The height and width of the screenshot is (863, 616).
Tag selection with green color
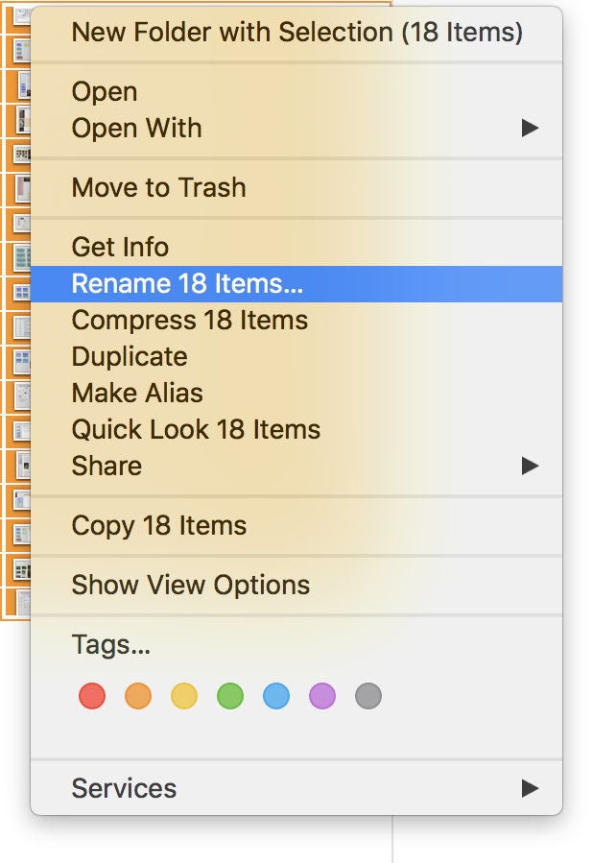point(230,696)
